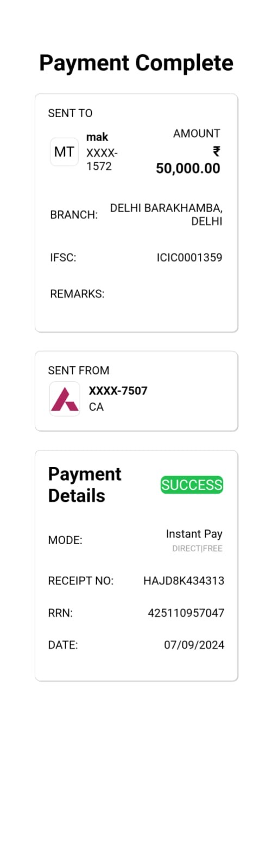Click the rupee symbol above the amount
Viewport: 272px width, 868px height.
pyautogui.click(x=216, y=151)
